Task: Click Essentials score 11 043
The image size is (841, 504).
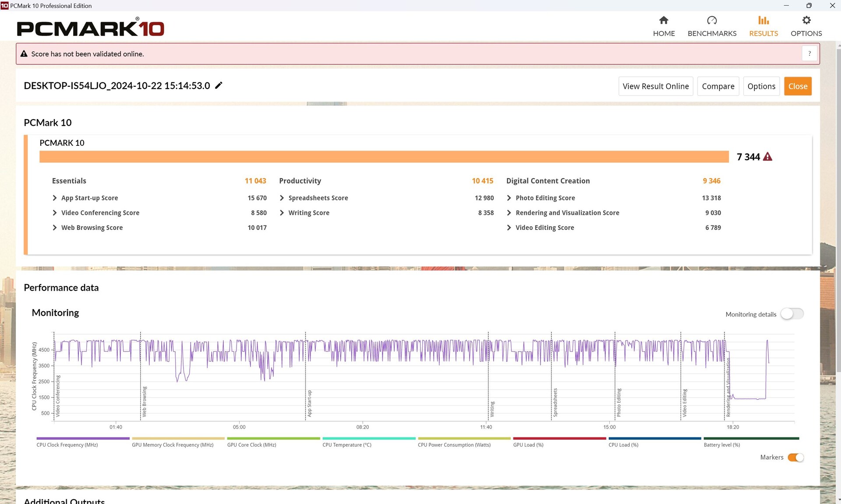Action: tap(255, 181)
